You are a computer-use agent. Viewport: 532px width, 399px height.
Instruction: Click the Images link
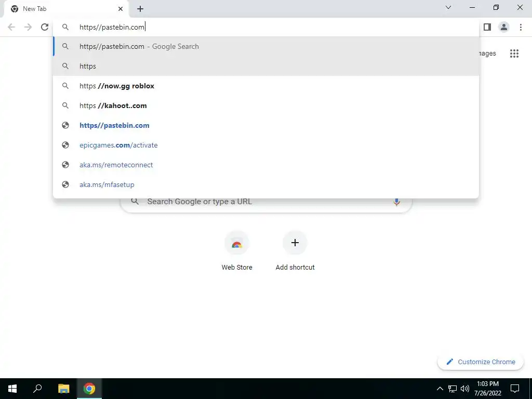(x=487, y=54)
